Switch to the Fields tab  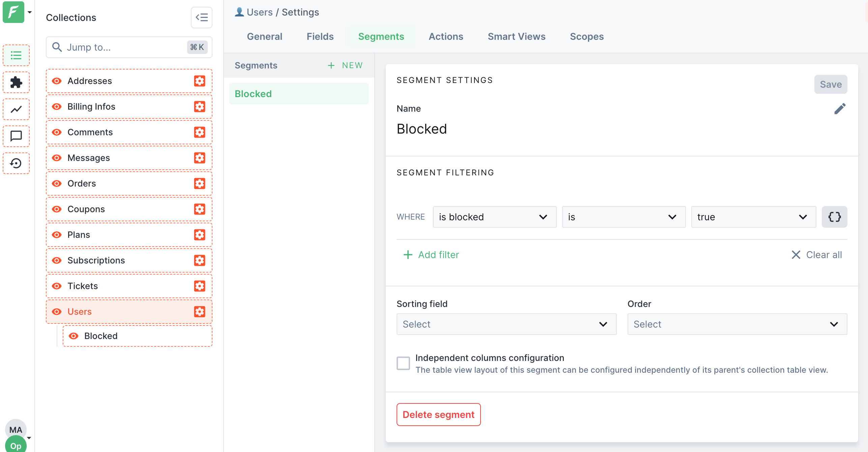tap(320, 36)
